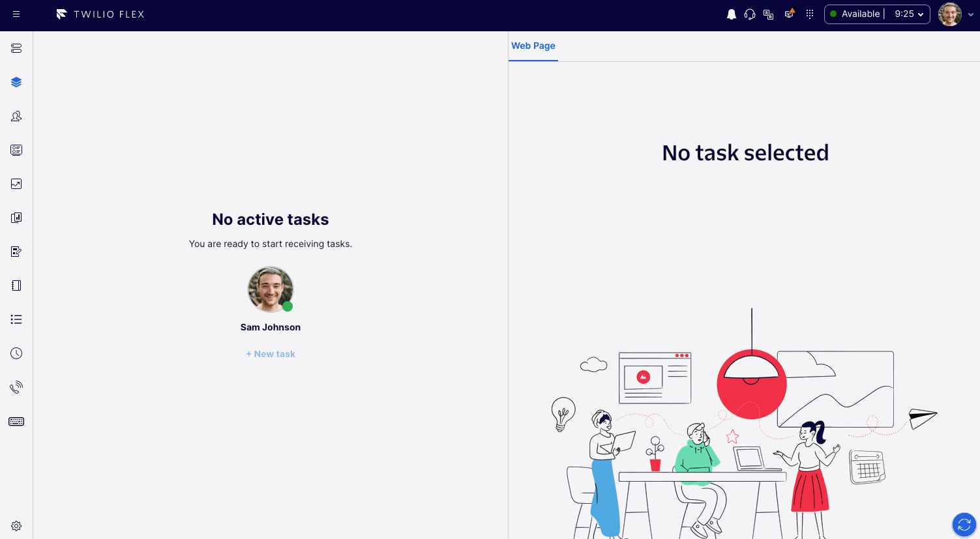
Task: Open the Agent Desktop layers icon
Action: [16, 82]
